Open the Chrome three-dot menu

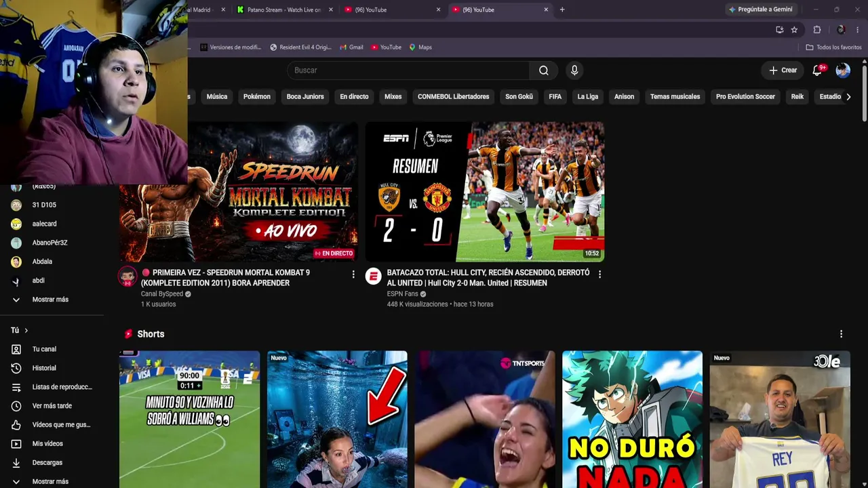858,30
